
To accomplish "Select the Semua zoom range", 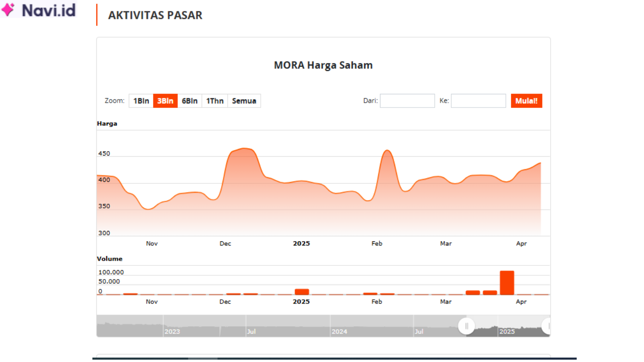I will click(244, 101).
